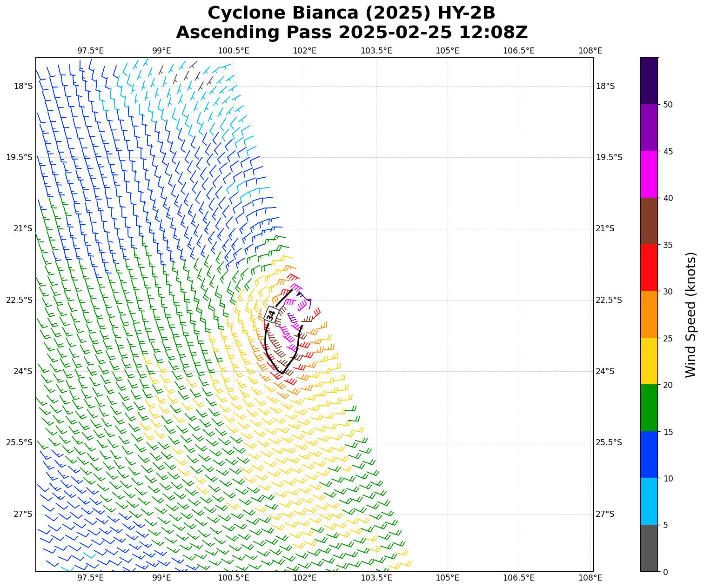Click the 102°E label on the top axis
The image size is (704, 588).
pyautogui.click(x=305, y=50)
